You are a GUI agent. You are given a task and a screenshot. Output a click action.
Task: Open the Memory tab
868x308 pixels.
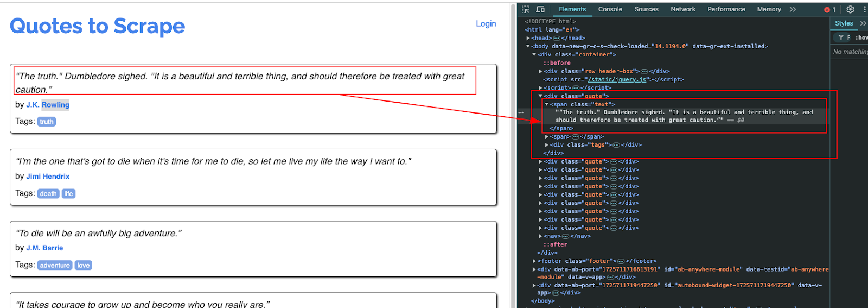(769, 9)
